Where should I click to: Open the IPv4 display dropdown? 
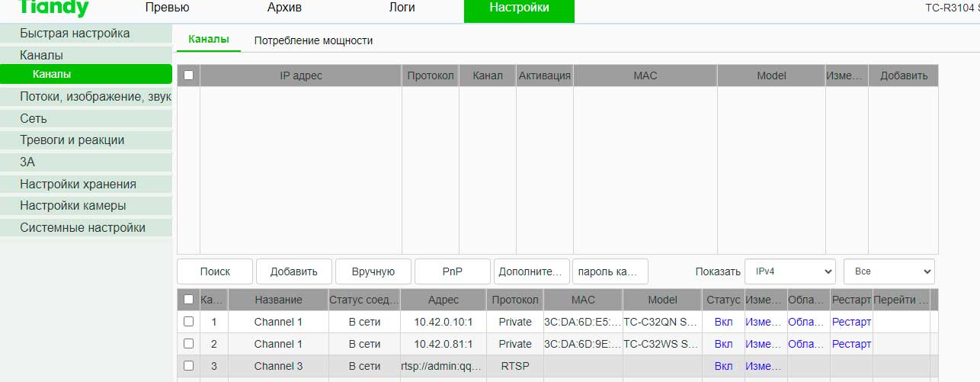tap(789, 271)
